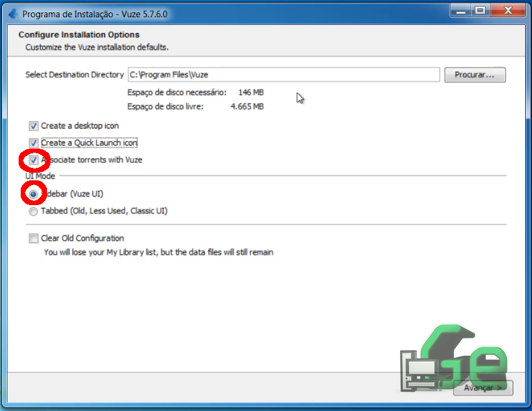Click the 'Espaço de disco necessário:' label

point(177,93)
